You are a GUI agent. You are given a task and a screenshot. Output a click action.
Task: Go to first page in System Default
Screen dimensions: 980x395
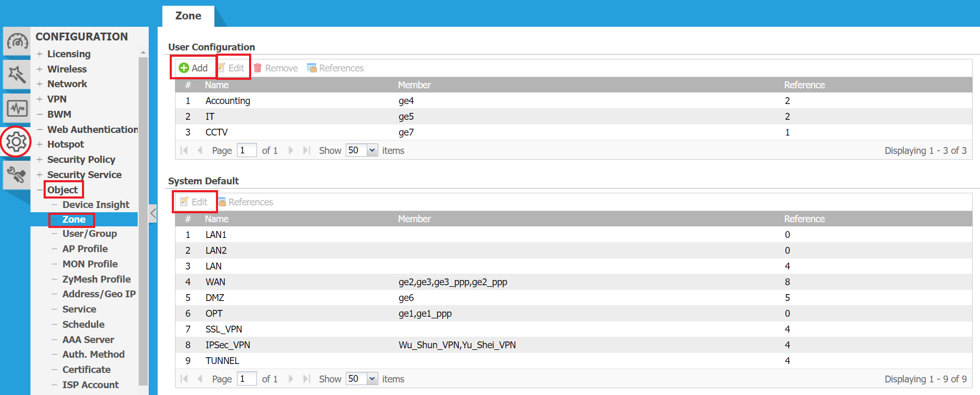coord(184,379)
